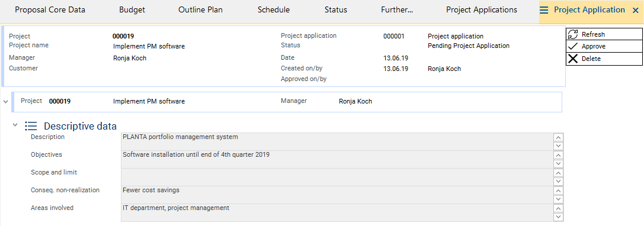Click the Areas involved text field
The height and width of the screenshot is (226, 644).
click(337, 212)
